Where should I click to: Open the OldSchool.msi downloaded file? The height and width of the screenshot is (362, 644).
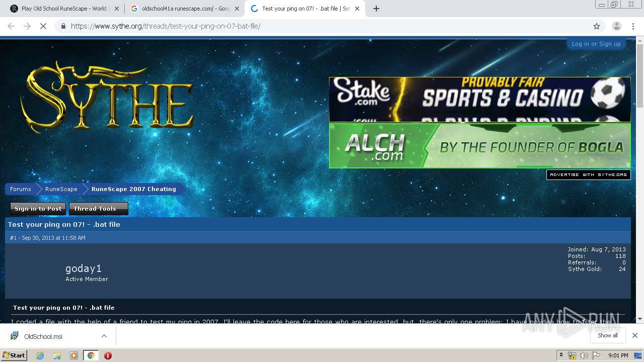[x=43, y=336]
